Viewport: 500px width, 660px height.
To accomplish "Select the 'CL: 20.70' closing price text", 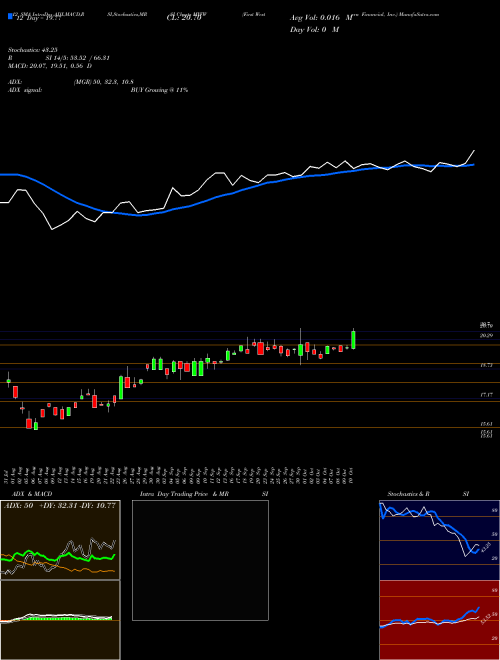I will tap(184, 18).
